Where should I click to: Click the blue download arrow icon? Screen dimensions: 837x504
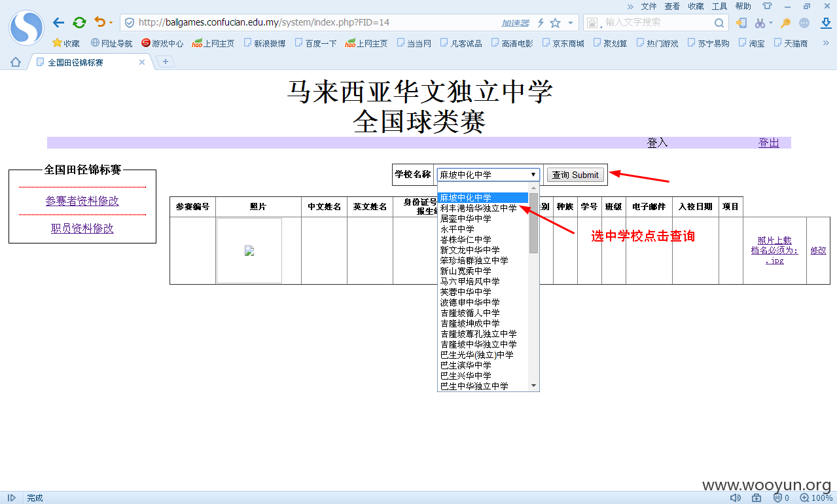pos(825,23)
